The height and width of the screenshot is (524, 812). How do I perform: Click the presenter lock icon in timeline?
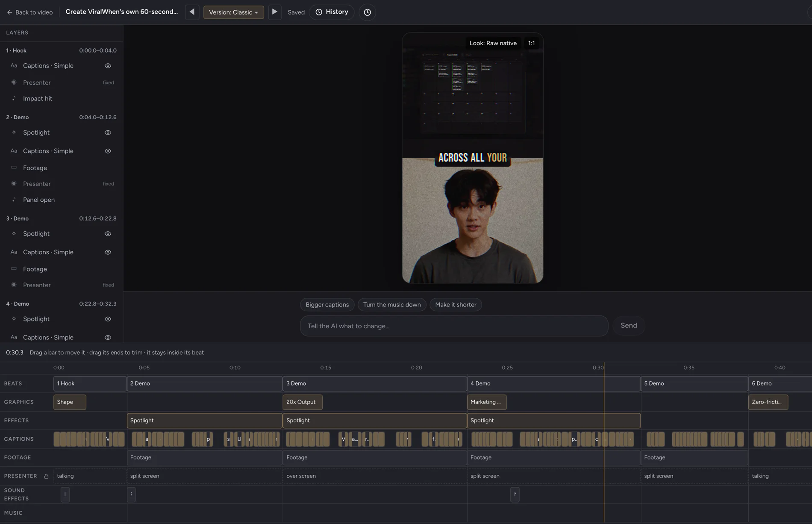(46, 476)
